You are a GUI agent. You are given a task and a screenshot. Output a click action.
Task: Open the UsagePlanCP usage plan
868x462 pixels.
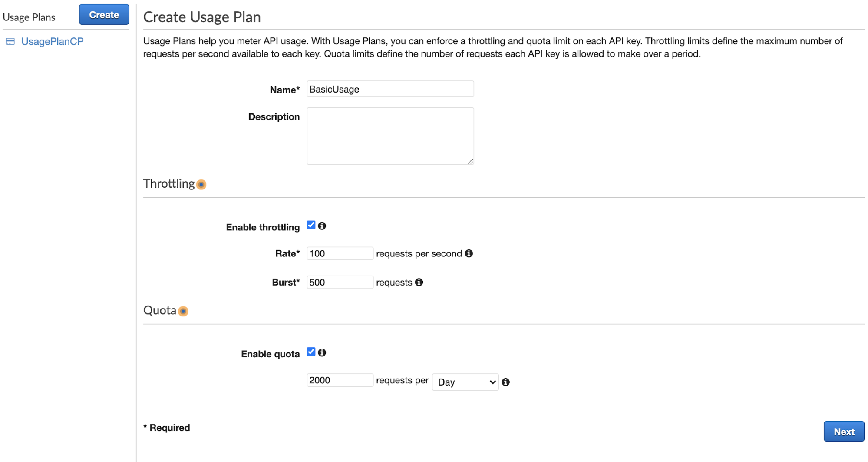tap(52, 42)
